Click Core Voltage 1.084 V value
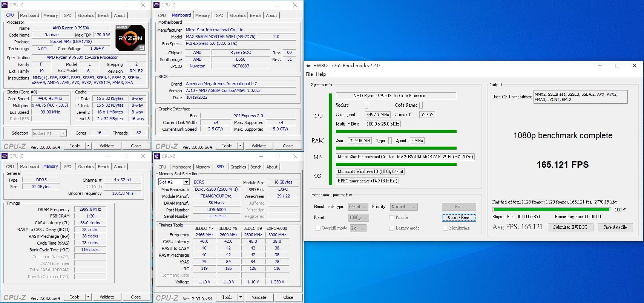Viewport: 644px width, 303px height. point(97,48)
